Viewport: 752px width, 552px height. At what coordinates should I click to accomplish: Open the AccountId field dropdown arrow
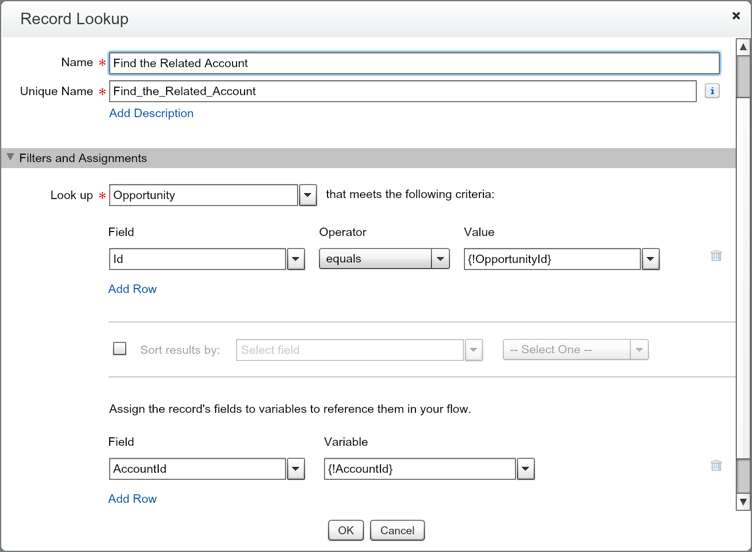coord(296,469)
